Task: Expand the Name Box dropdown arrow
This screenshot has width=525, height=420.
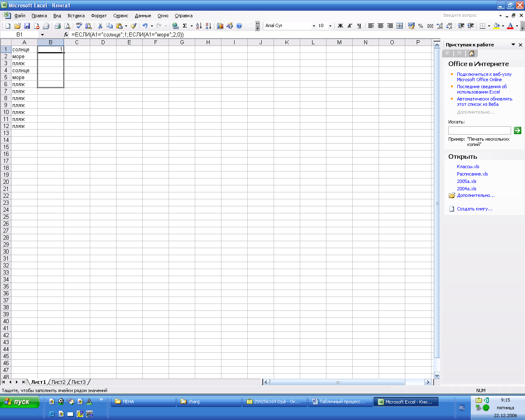Action: pyautogui.click(x=42, y=35)
